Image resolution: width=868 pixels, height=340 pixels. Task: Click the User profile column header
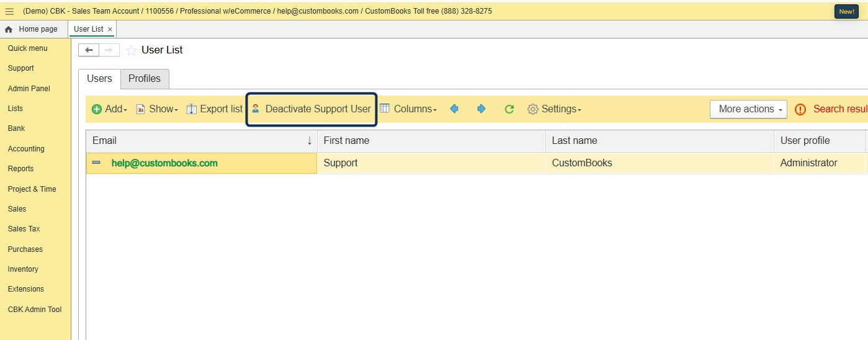click(820, 141)
